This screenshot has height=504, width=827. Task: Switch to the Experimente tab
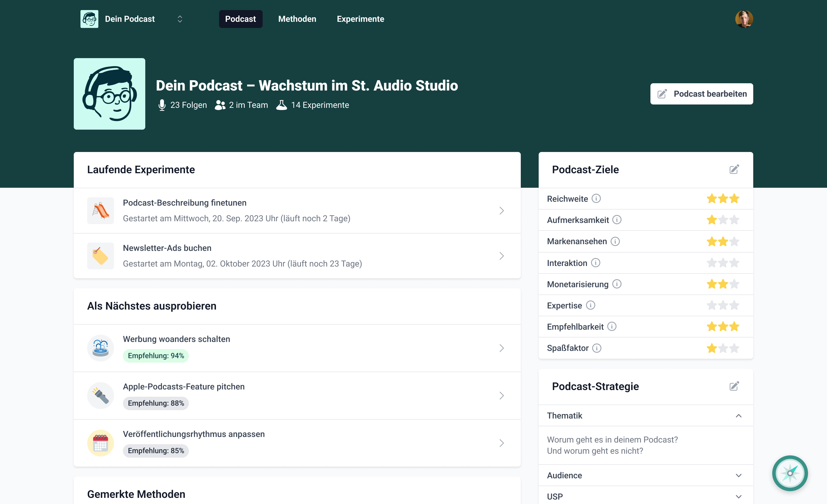(x=360, y=19)
